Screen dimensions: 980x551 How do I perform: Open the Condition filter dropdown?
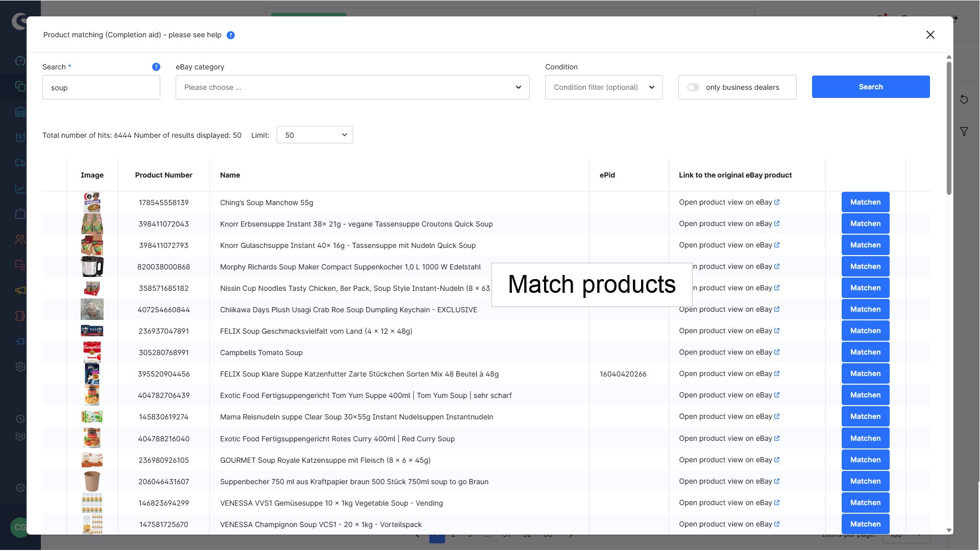pyautogui.click(x=604, y=87)
